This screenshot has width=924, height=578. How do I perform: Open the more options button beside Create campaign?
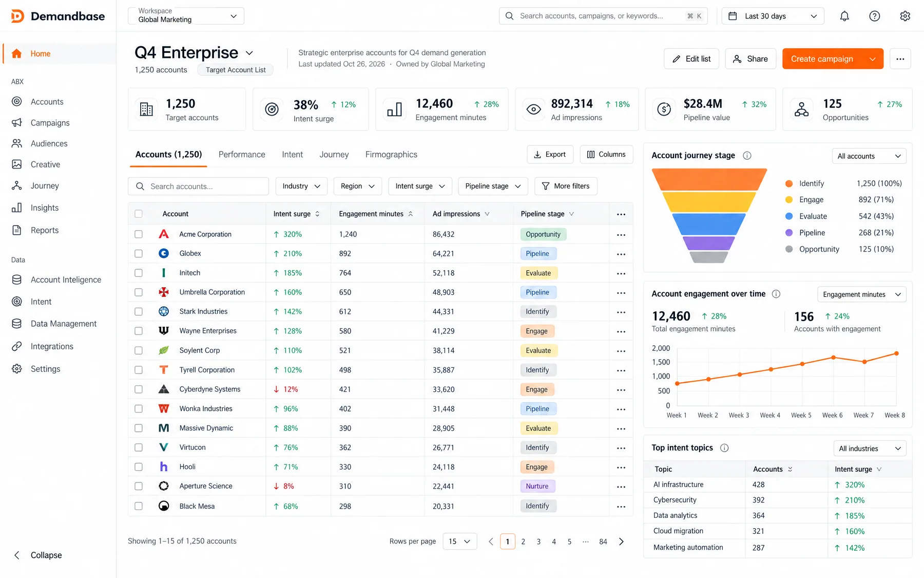click(x=900, y=59)
